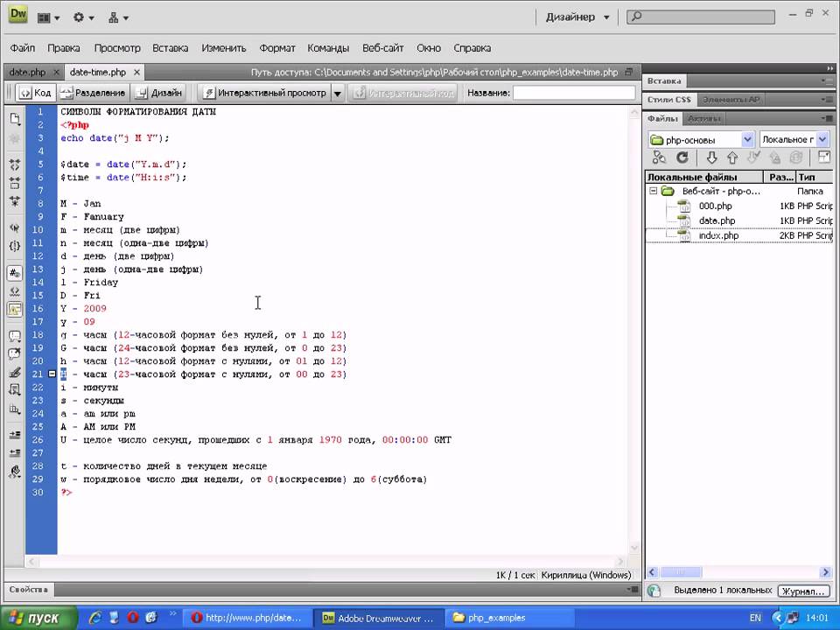Switch to the date.php document tab
This screenshot has height=630, width=840.
27,72
